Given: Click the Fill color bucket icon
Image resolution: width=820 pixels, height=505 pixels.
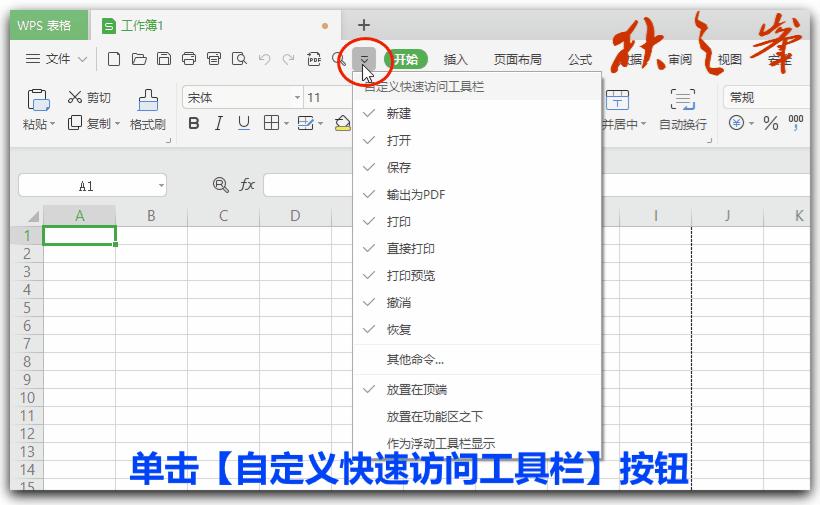Looking at the screenshot, I should click(343, 123).
